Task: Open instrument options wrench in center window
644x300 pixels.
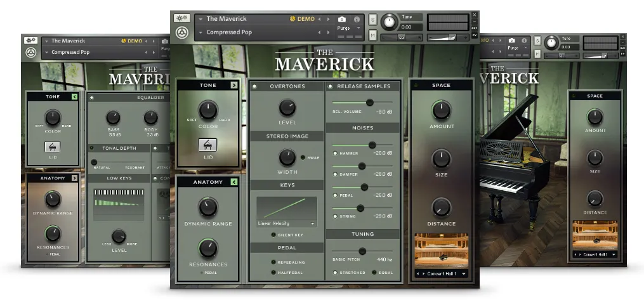Action: click(181, 18)
